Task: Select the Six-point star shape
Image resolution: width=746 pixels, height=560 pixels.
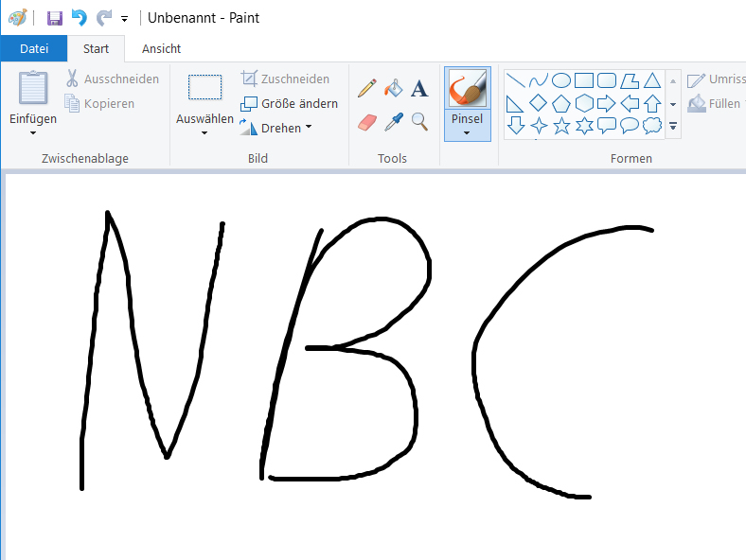Action: tap(584, 126)
